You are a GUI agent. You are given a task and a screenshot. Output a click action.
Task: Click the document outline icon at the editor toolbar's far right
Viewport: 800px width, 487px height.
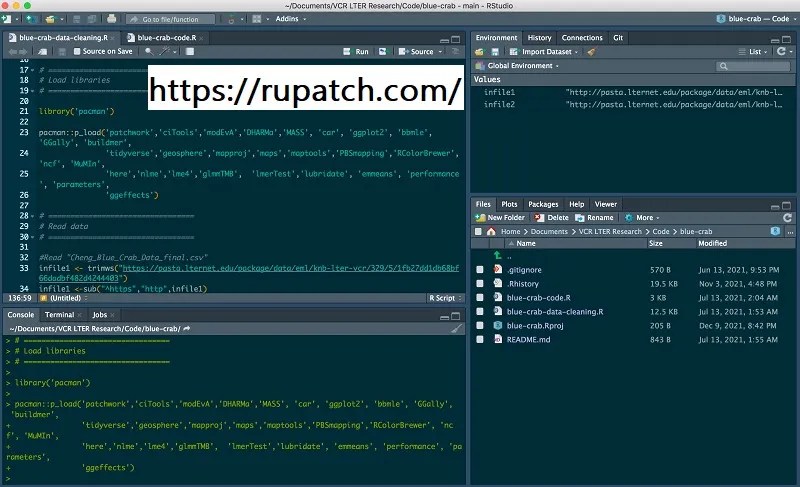456,52
